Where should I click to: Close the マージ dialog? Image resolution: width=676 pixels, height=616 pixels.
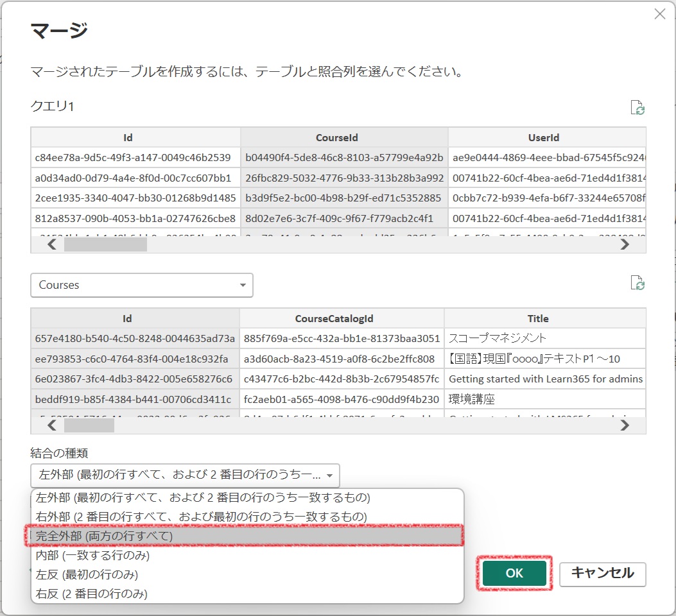click(x=660, y=13)
